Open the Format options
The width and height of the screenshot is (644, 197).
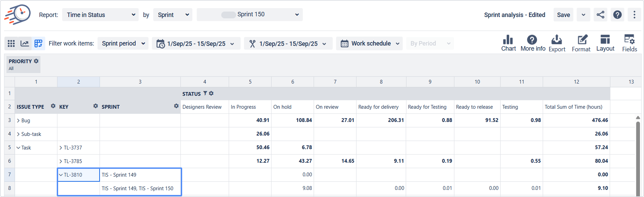581,43
